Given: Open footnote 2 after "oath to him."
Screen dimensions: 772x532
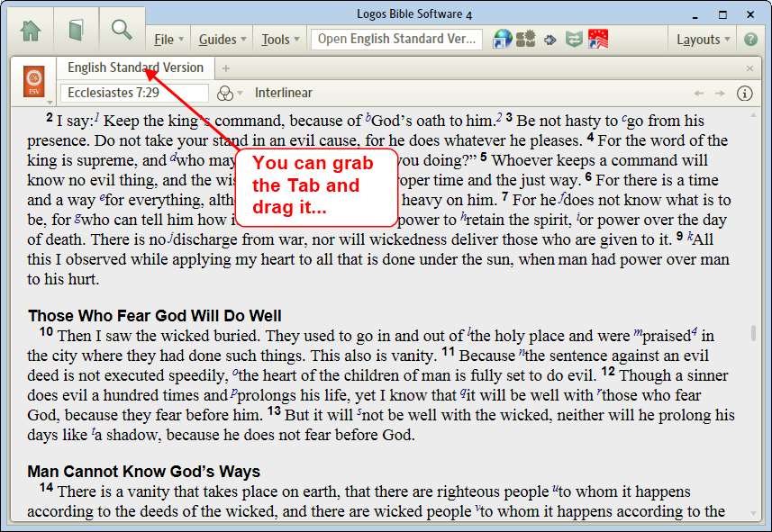Looking at the screenshot, I should click(499, 117).
